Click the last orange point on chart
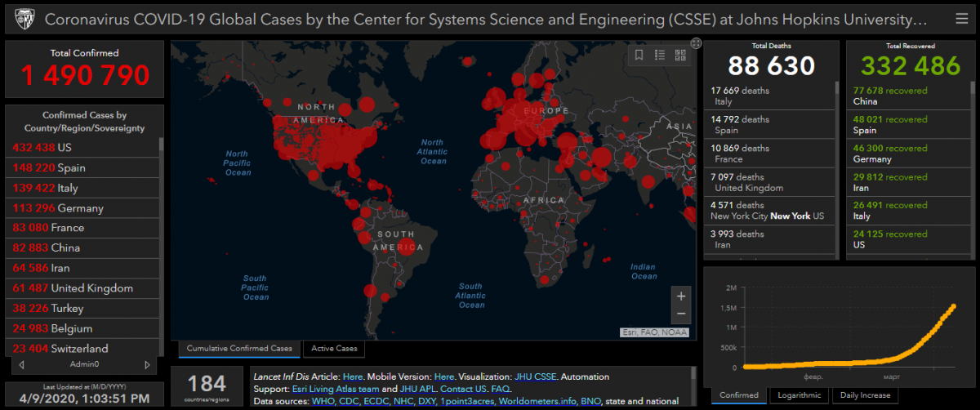 point(953,306)
